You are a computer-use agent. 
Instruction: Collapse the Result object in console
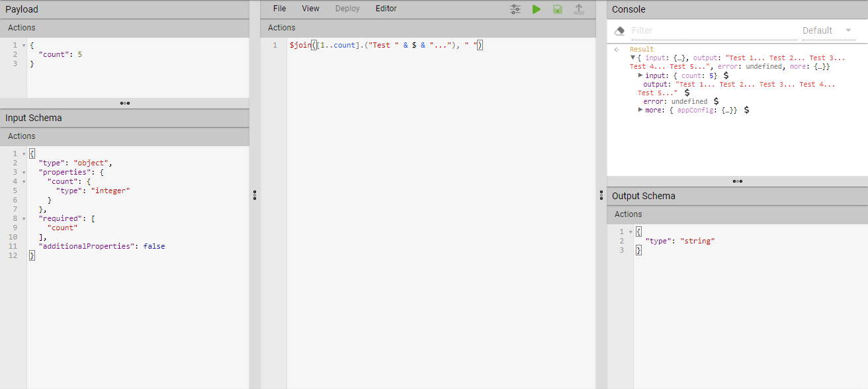pos(632,58)
